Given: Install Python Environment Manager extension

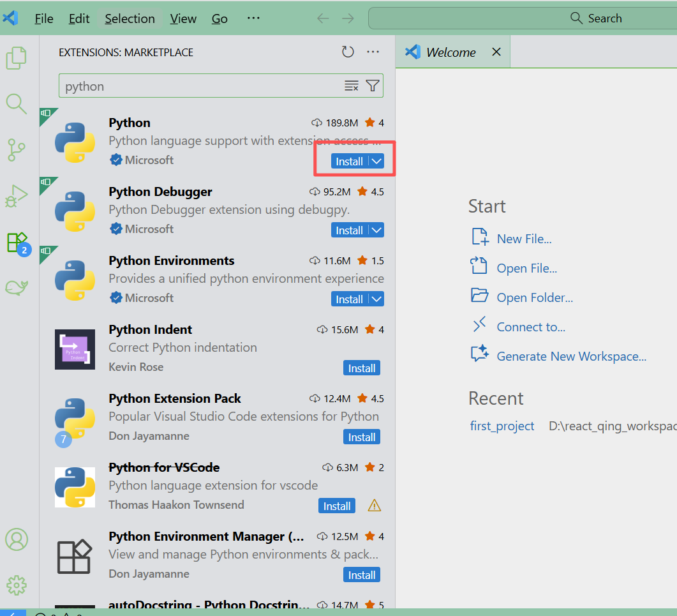Looking at the screenshot, I should coord(362,575).
